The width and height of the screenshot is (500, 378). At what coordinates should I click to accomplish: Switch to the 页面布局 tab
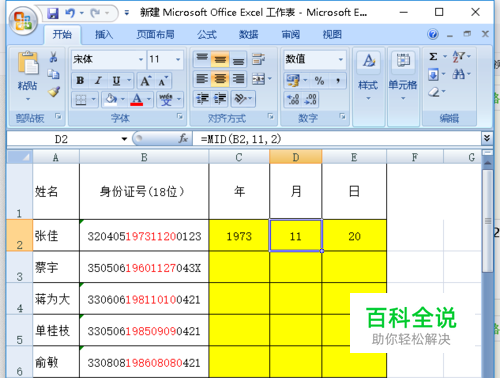(155, 34)
